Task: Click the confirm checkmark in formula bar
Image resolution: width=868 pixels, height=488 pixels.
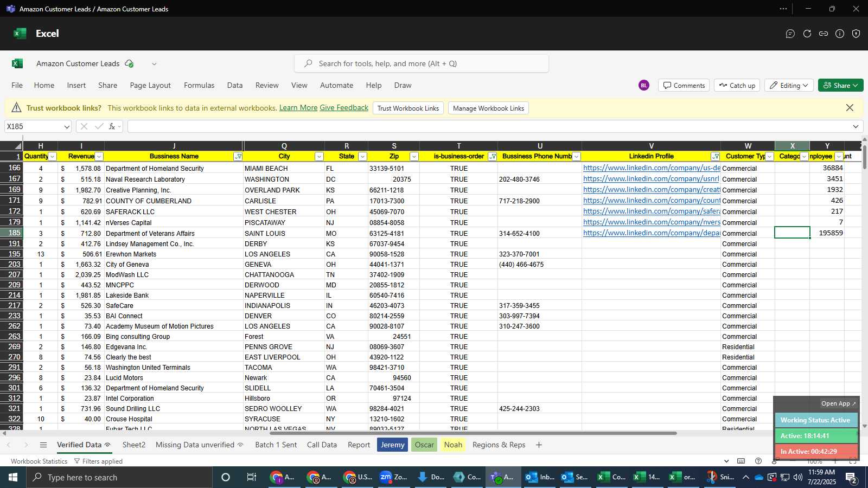Action: [x=99, y=126]
